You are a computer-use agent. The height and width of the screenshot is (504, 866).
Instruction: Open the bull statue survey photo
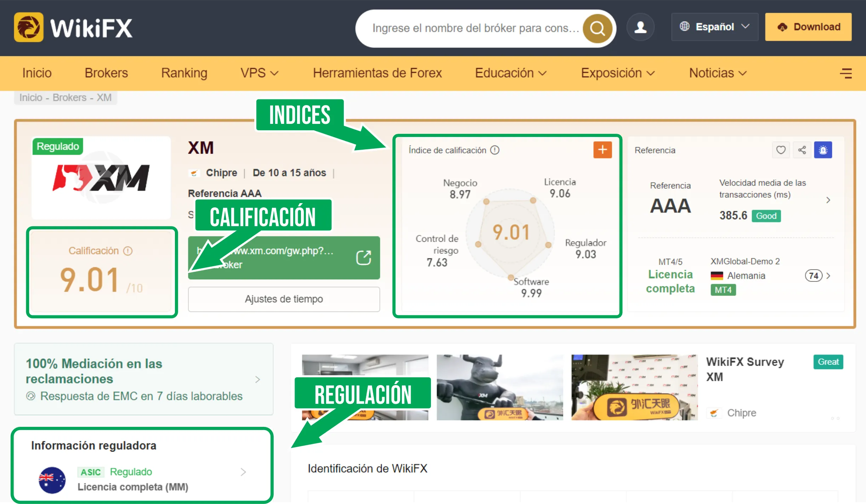[500, 387]
